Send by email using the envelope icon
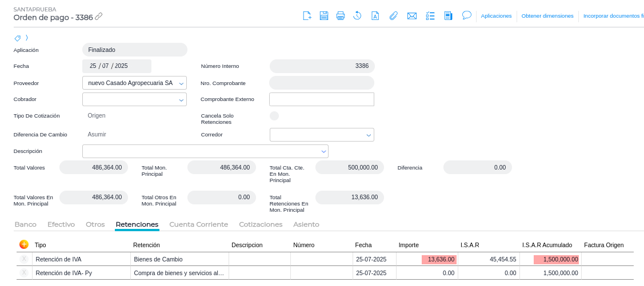The height and width of the screenshot is (286, 644). click(x=412, y=16)
